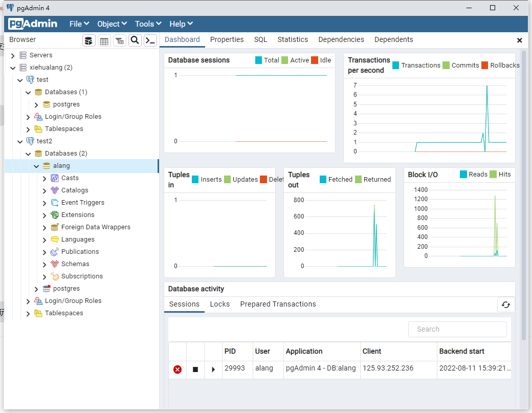Click the xiehualang server group icon
532x413 pixels.
(x=23, y=68)
